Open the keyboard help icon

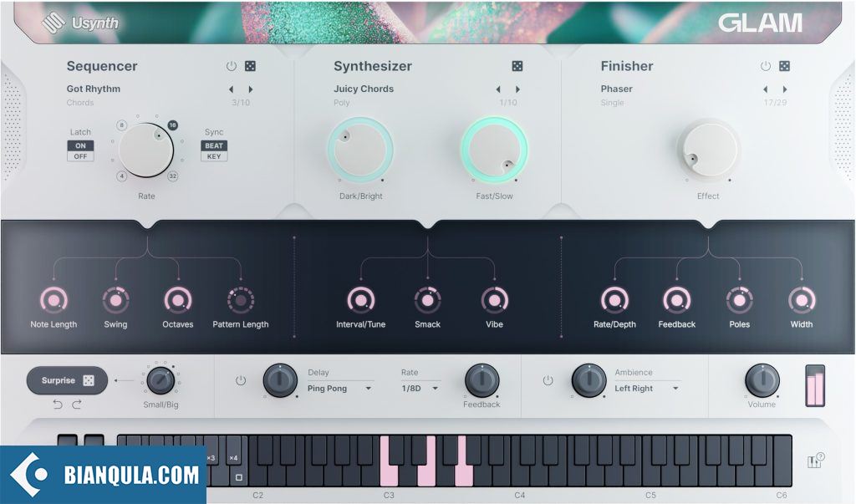click(816, 461)
